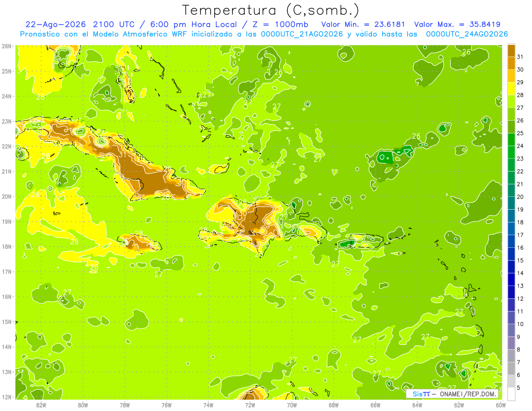Click the "Valor Min. = 23.6181" readout

(x=363, y=24)
